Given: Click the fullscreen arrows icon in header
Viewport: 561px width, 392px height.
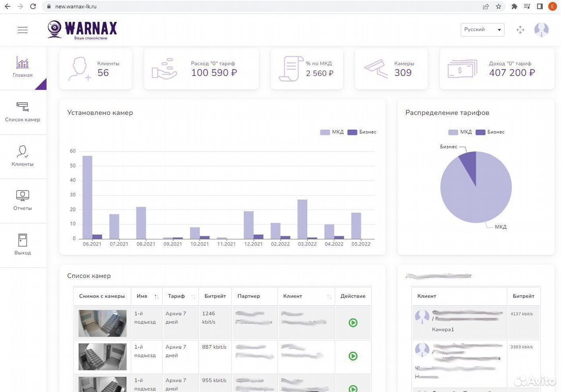Looking at the screenshot, I should (520, 30).
